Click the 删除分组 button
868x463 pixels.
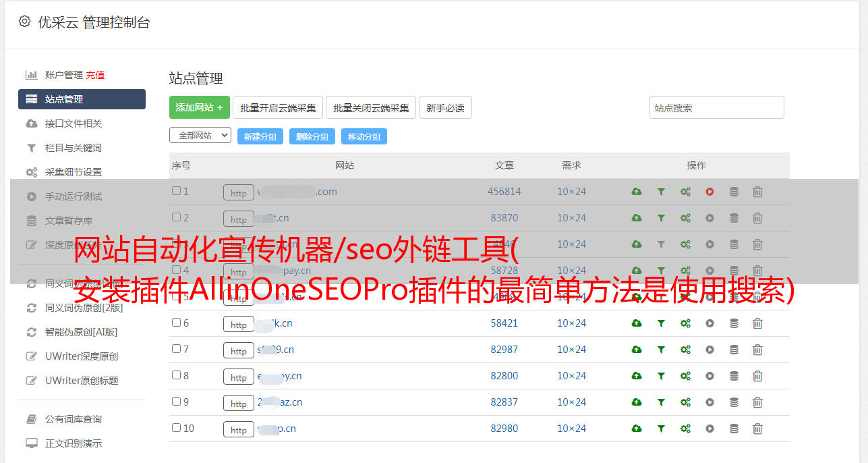pos(312,136)
